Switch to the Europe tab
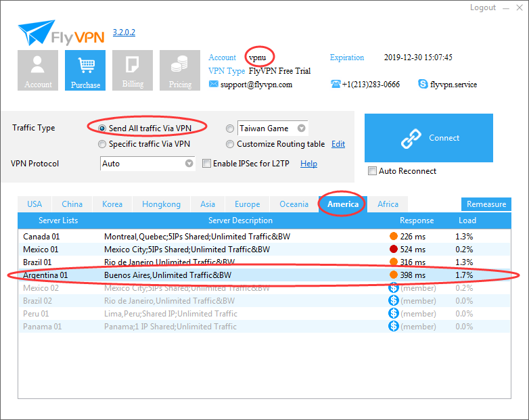This screenshot has width=529, height=420. (248, 204)
